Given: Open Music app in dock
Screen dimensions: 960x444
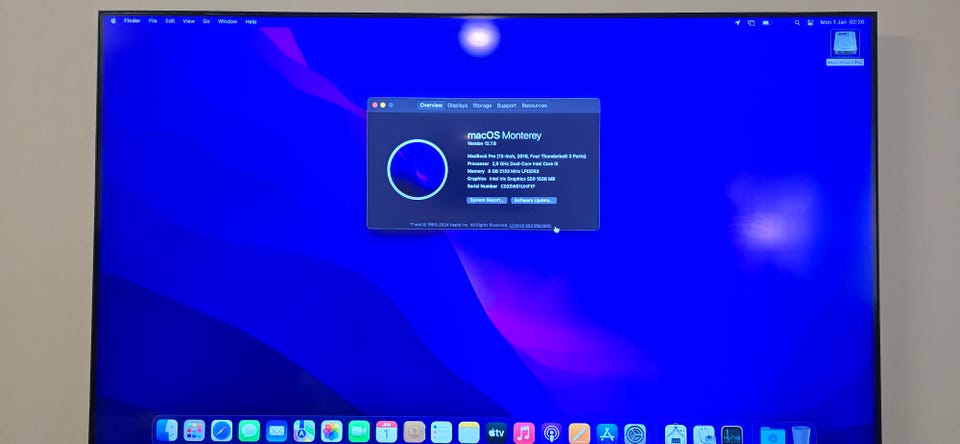Looking at the screenshot, I should point(524,433).
